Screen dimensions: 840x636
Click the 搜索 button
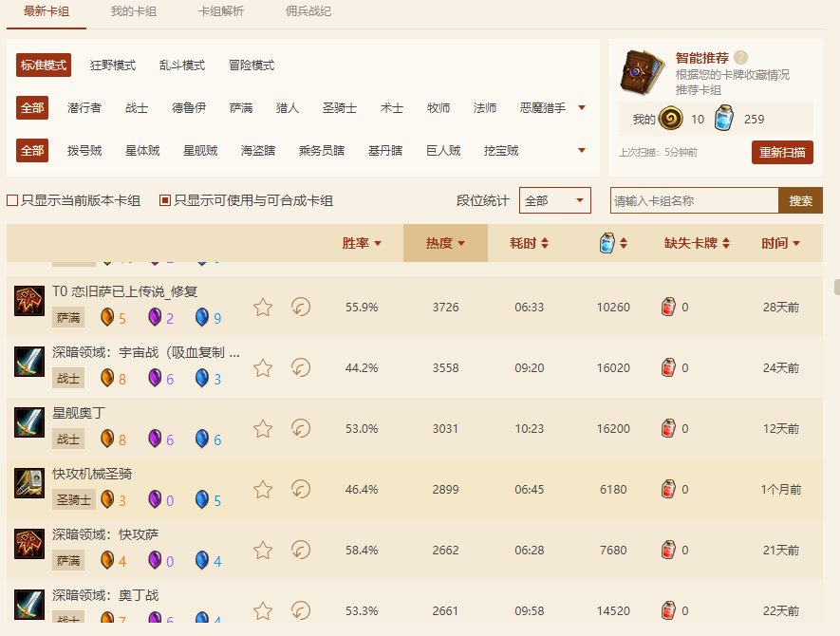pos(800,201)
